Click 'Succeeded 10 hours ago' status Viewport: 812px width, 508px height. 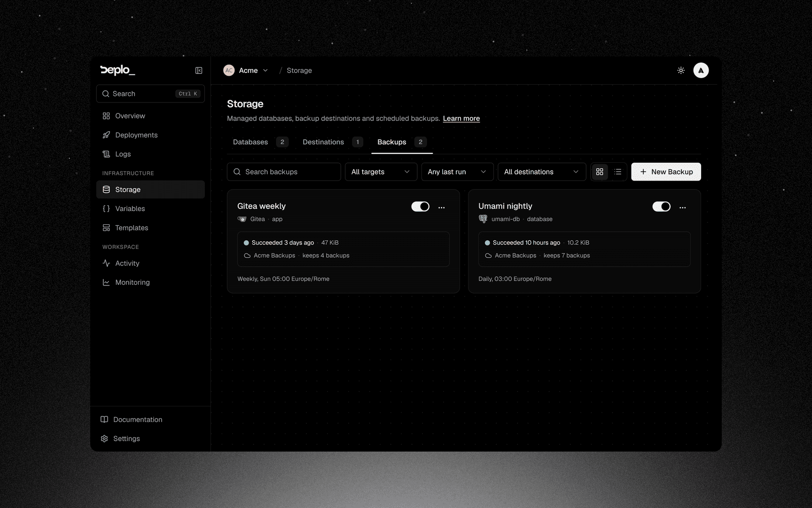click(x=526, y=243)
